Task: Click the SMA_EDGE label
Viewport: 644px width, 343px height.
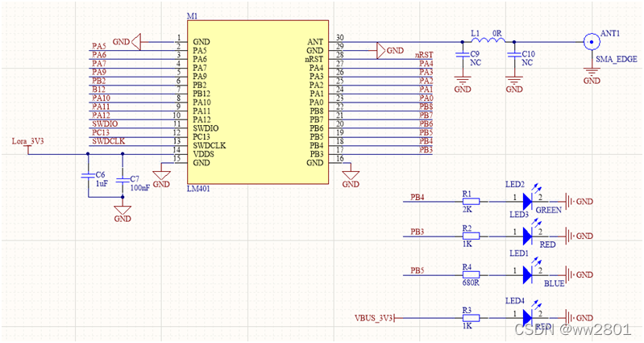Action: pyautogui.click(x=617, y=59)
